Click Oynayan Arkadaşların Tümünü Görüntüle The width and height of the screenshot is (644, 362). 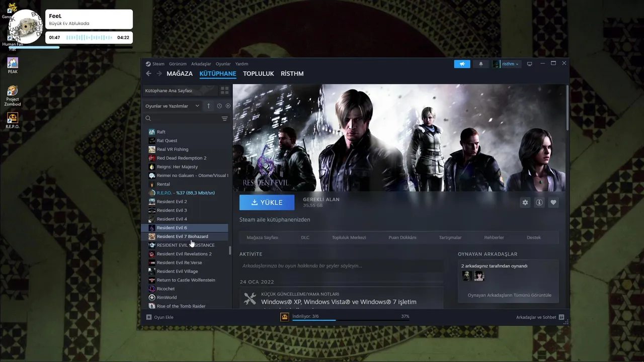(509, 295)
